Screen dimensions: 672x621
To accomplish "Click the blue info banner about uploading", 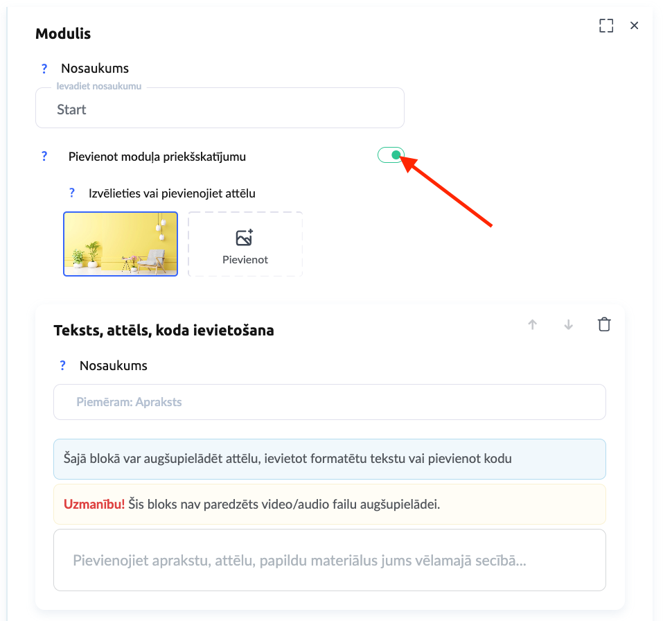I will [x=329, y=459].
